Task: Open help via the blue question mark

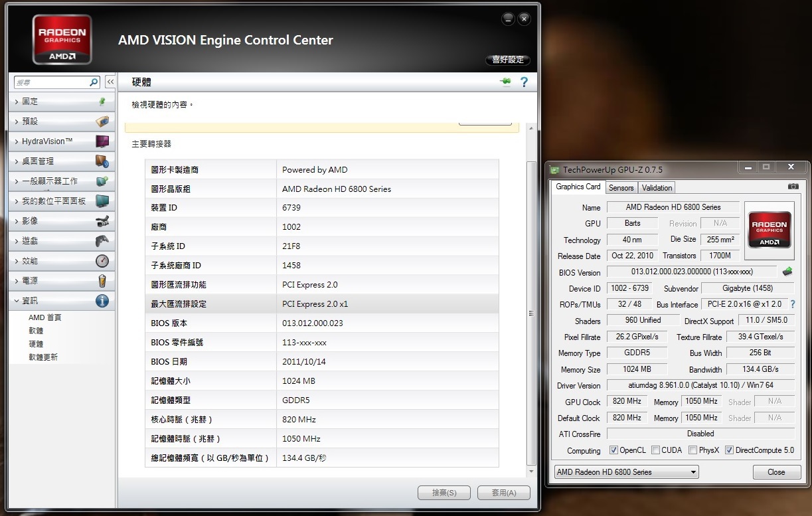Action: [524, 82]
